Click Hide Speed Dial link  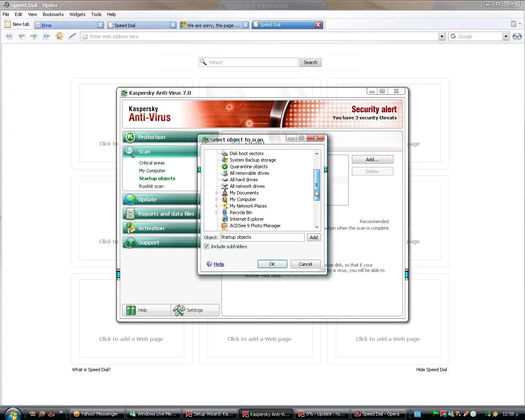(x=431, y=370)
